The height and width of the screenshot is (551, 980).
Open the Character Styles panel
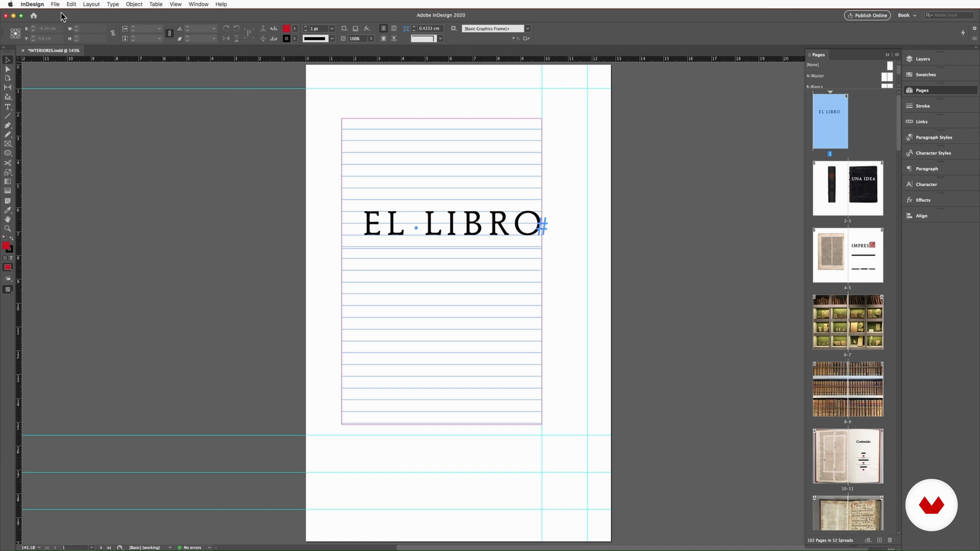tap(940, 153)
